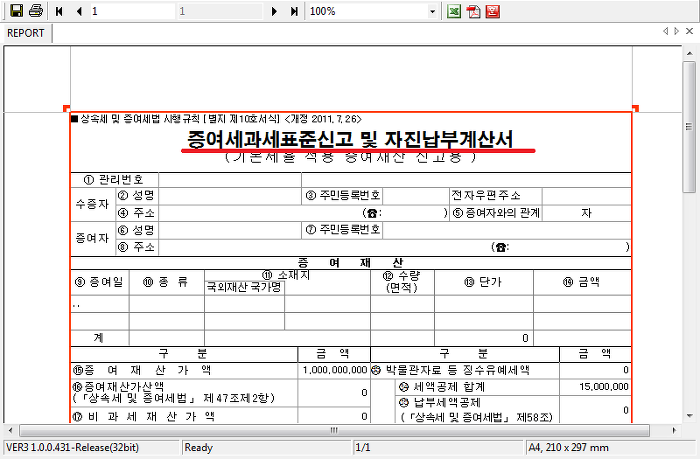The width and height of the screenshot is (700, 459).
Task: Close the REPORT tab with X
Action: 689,31
